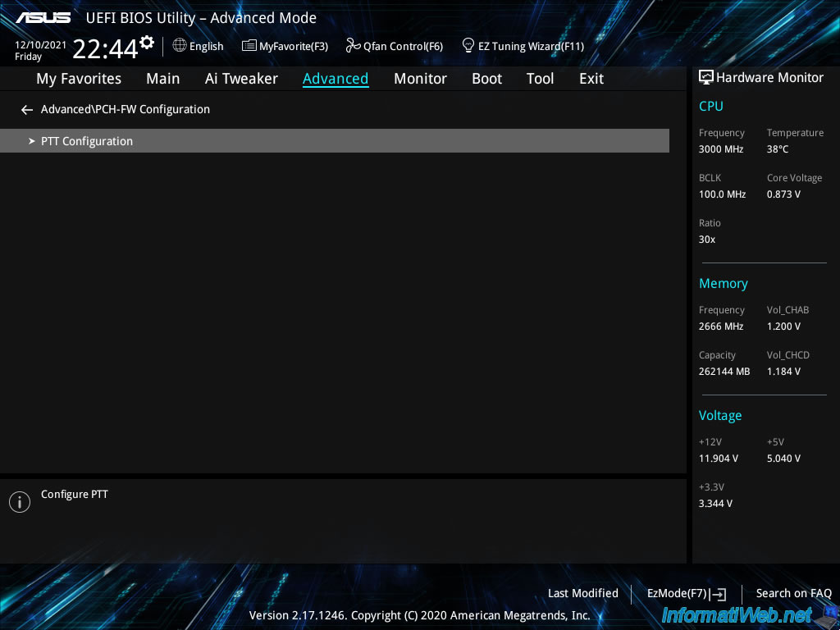Click Core Voltage 0.873 V value
Image resolution: width=840 pixels, height=630 pixels.
tap(783, 194)
